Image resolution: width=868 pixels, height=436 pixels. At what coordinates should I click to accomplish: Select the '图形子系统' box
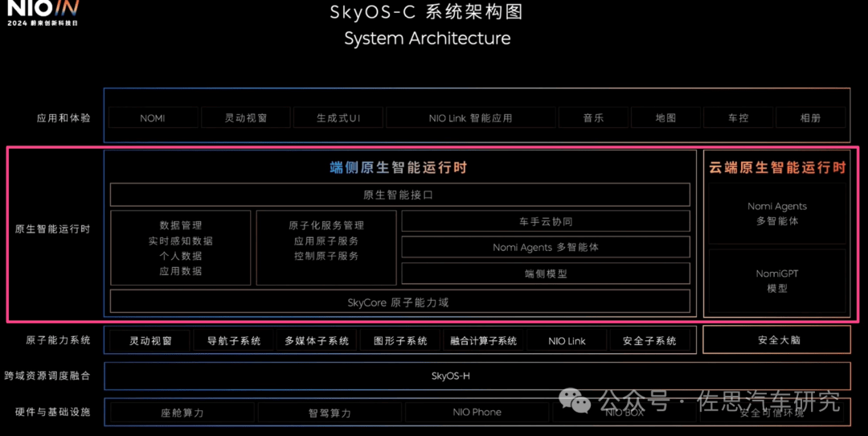400,341
